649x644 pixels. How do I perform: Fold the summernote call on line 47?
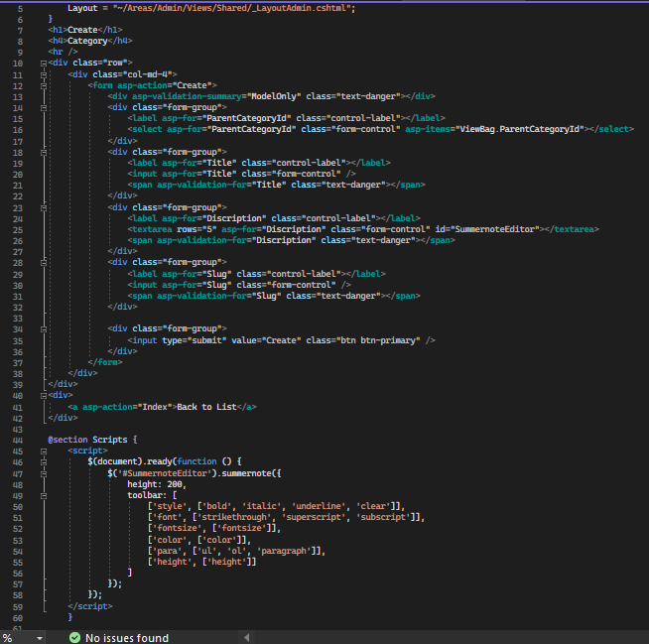point(42,472)
